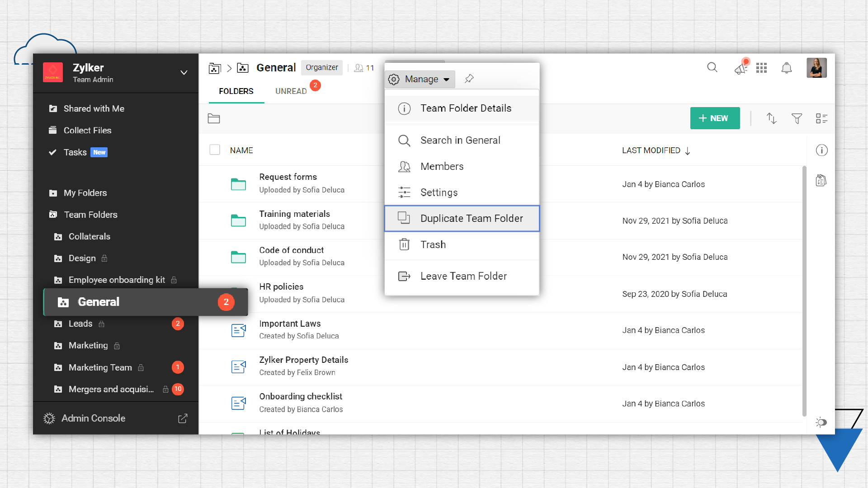This screenshot has height=488, width=868.
Task: Open Admin Console link
Action: [x=93, y=418]
